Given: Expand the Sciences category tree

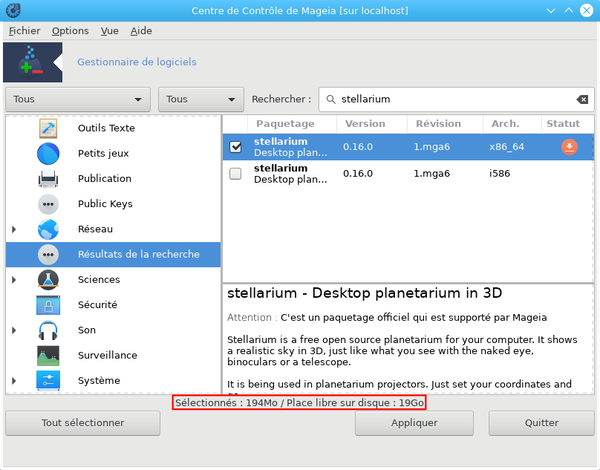Looking at the screenshot, I should tap(14, 280).
